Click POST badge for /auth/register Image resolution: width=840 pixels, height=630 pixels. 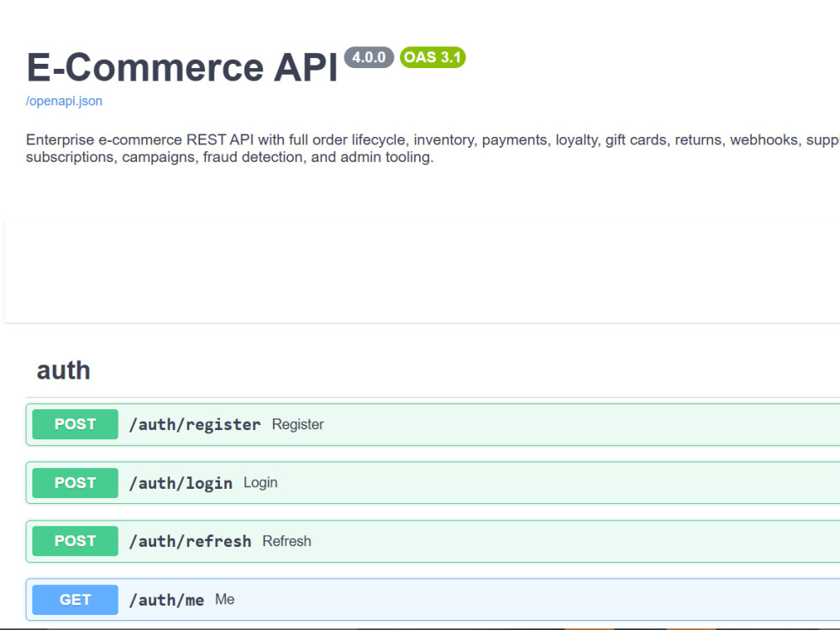coord(75,424)
